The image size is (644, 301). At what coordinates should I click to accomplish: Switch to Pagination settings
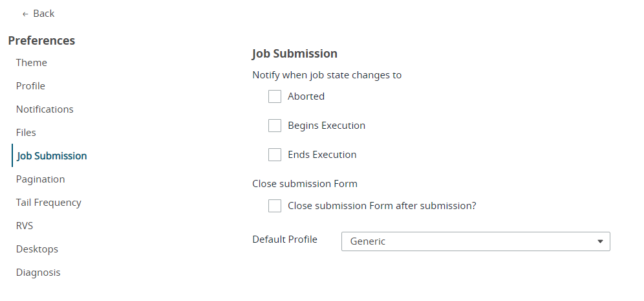coord(40,179)
